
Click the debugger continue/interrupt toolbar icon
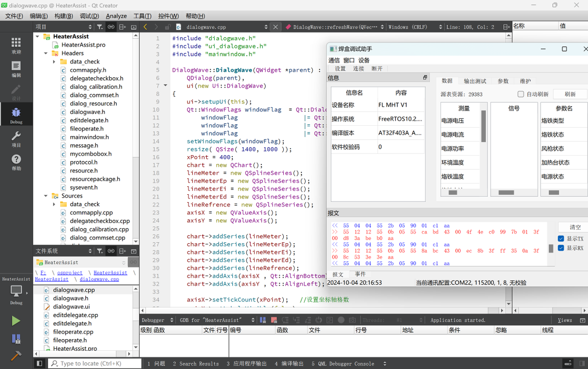(x=264, y=320)
